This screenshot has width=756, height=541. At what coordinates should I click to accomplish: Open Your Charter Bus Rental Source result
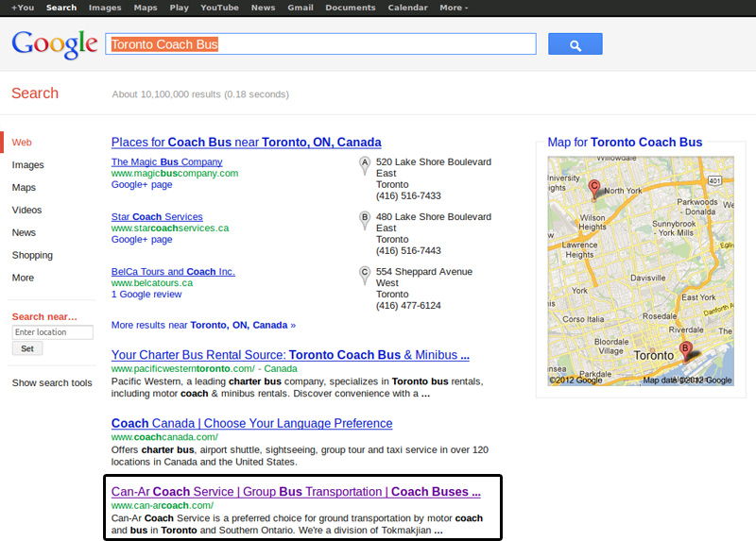pos(290,355)
